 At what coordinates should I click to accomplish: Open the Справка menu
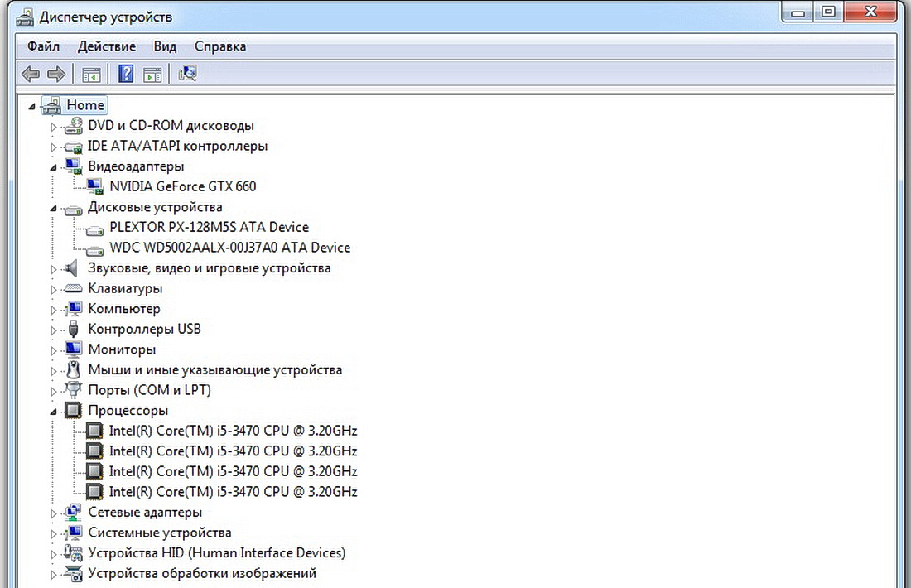(220, 46)
